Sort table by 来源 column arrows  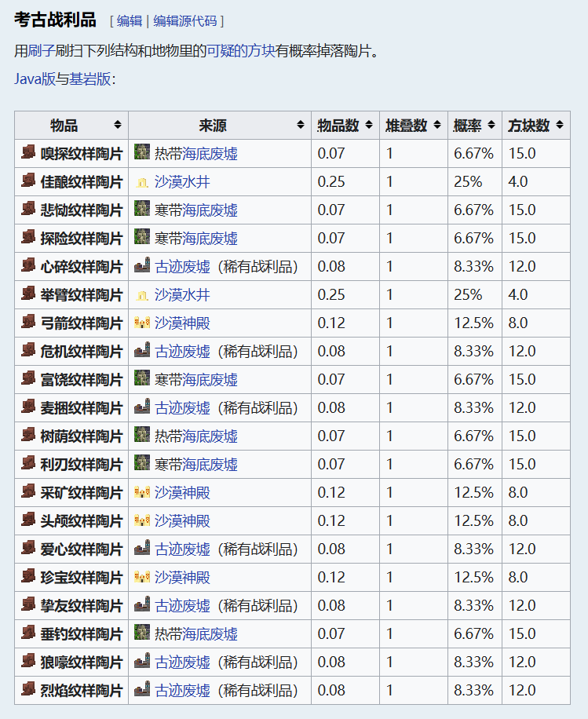click(301, 125)
